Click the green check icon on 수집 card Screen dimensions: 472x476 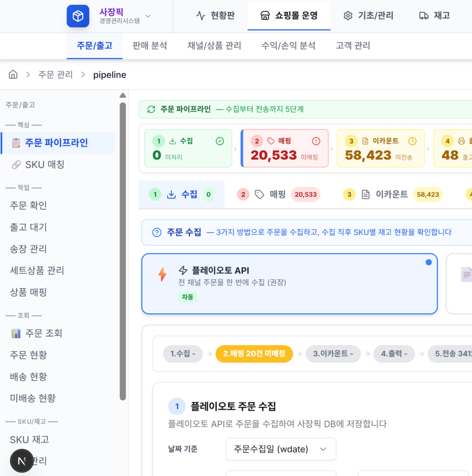click(220, 141)
